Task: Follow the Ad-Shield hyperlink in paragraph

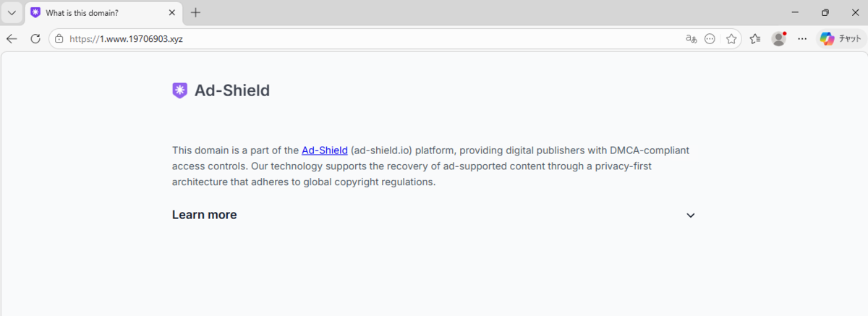Action: click(x=325, y=150)
